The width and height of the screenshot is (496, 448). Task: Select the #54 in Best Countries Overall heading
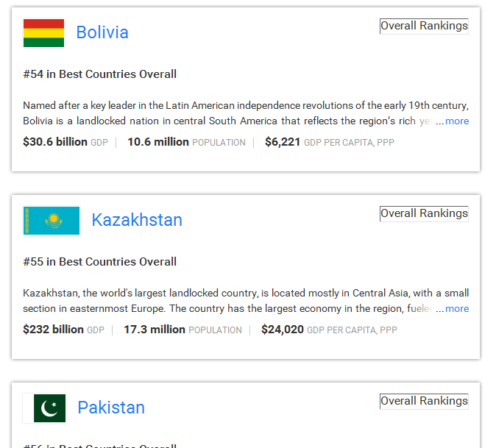(99, 74)
